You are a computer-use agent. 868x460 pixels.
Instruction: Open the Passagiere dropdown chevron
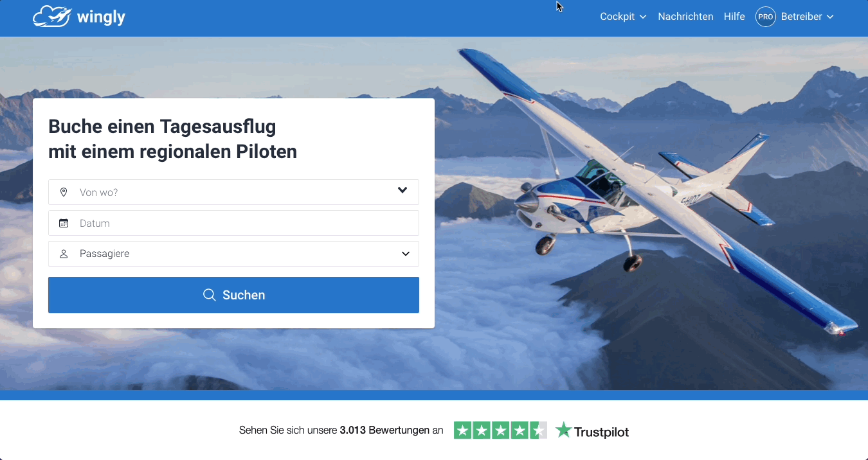pyautogui.click(x=406, y=254)
